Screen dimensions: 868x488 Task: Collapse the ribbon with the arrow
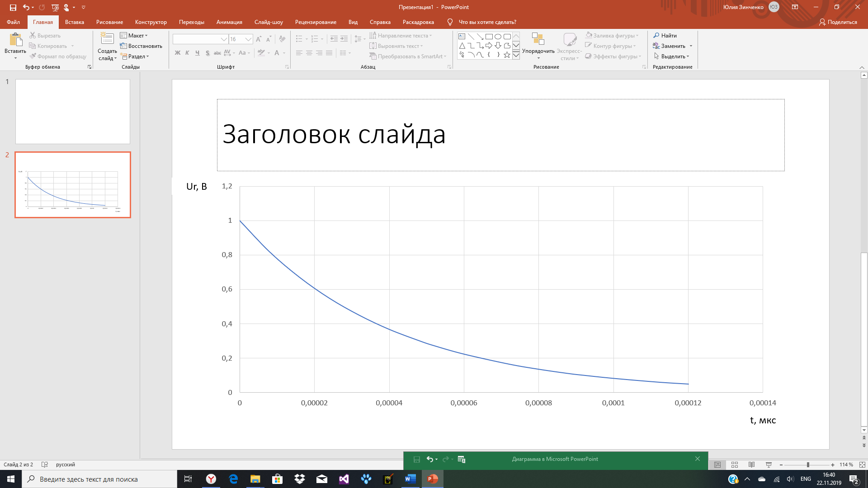pos(862,67)
